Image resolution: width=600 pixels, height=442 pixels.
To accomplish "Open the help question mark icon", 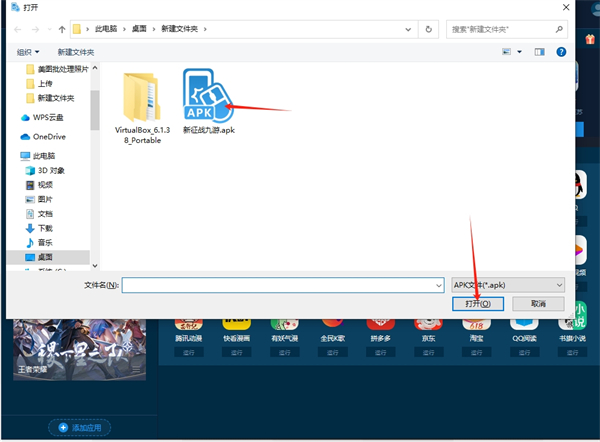I will click(561, 52).
